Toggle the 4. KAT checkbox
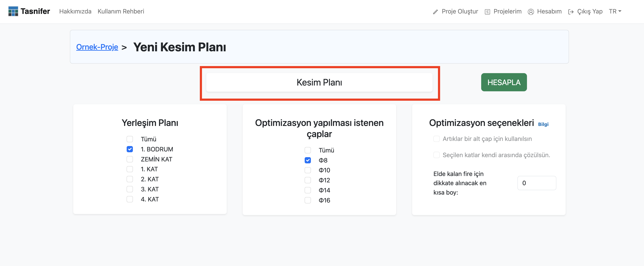The height and width of the screenshot is (266, 644). tap(130, 199)
